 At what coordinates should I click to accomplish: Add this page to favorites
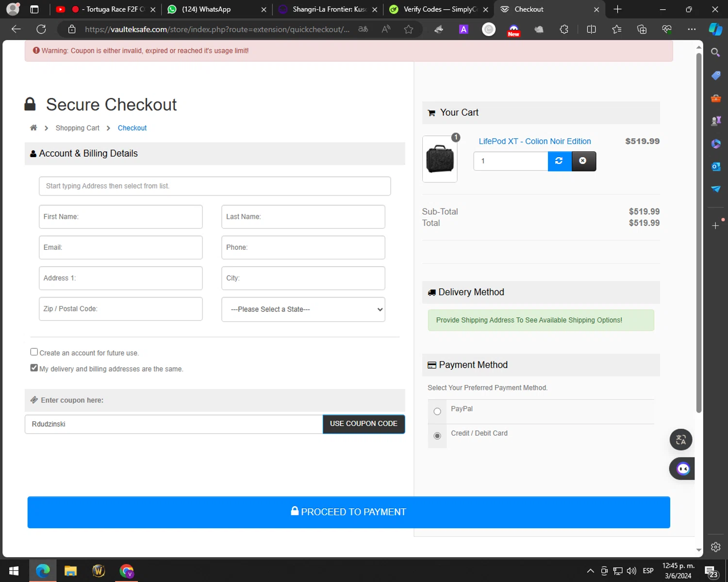[409, 29]
